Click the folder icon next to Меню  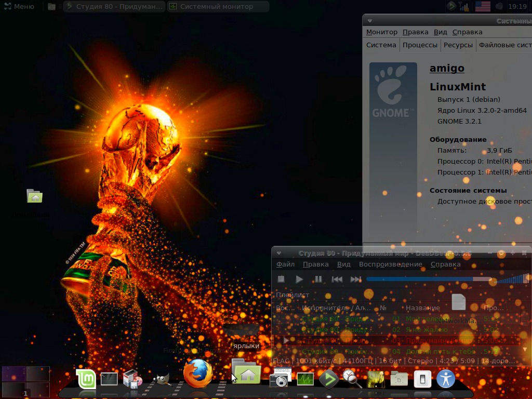tap(51, 6)
